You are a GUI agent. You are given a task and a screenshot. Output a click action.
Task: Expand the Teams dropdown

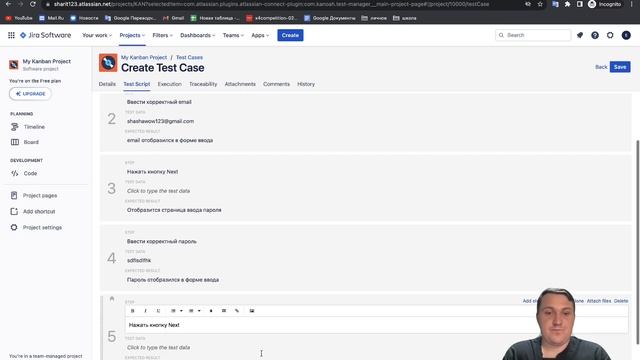coord(233,36)
